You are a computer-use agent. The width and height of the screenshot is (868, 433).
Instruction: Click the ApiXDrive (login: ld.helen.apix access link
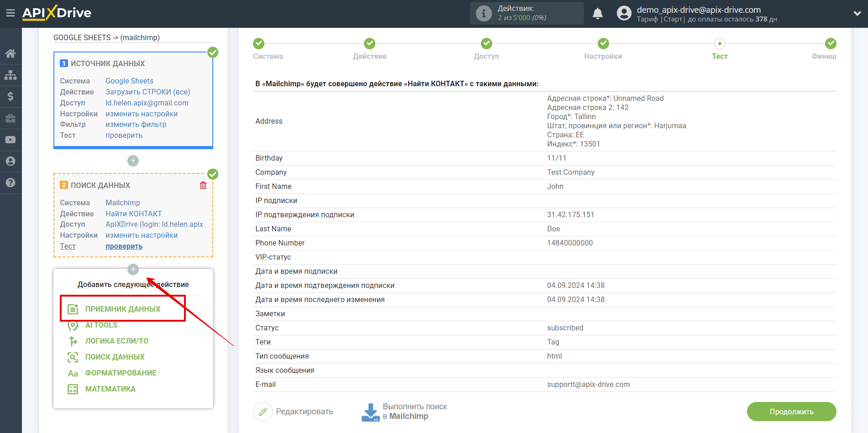click(154, 224)
